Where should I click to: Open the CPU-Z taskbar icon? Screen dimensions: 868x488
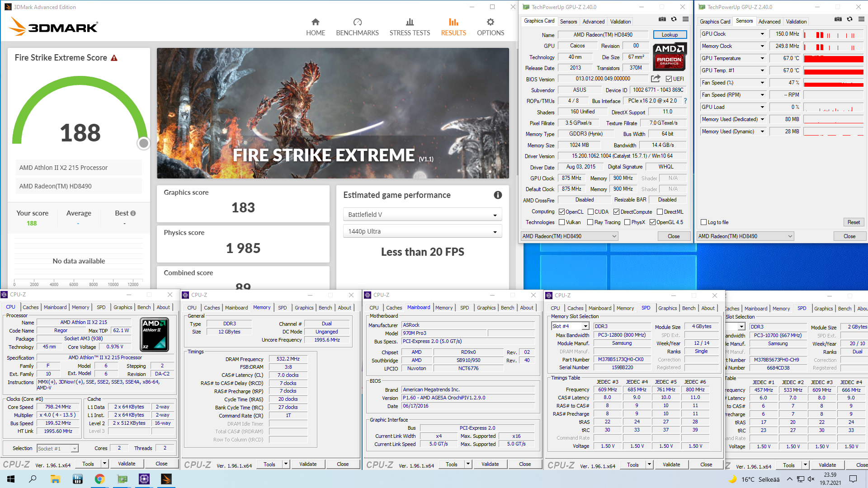[144, 479]
